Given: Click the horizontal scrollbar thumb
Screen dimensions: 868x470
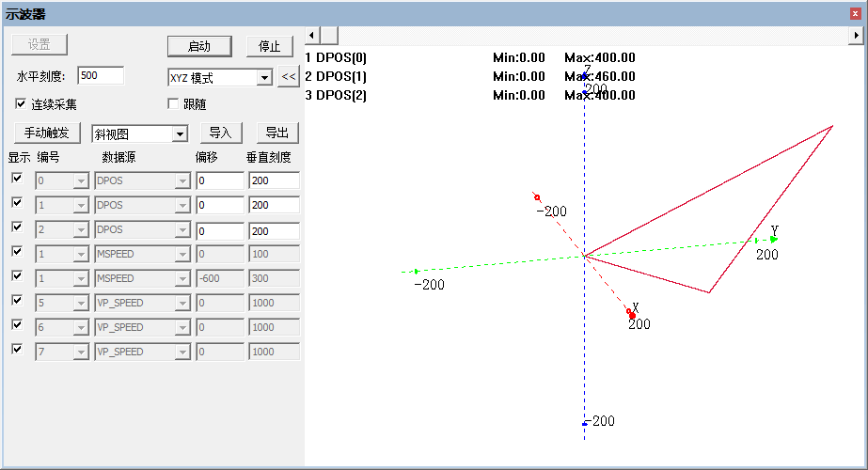Looking at the screenshot, I should tap(329, 36).
